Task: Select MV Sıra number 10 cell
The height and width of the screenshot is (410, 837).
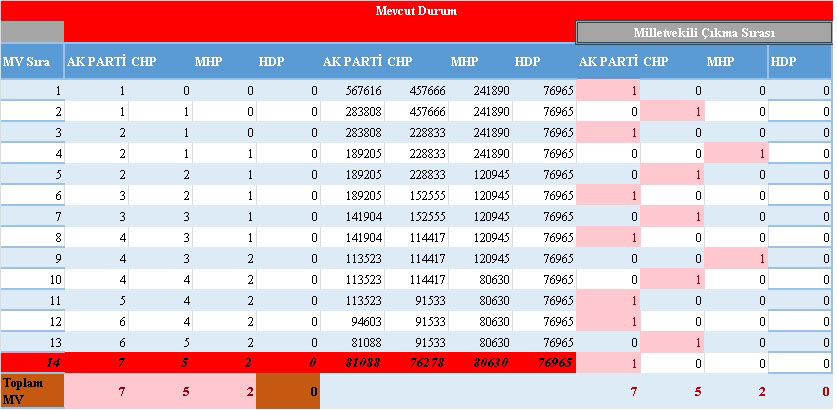Action: click(x=32, y=279)
